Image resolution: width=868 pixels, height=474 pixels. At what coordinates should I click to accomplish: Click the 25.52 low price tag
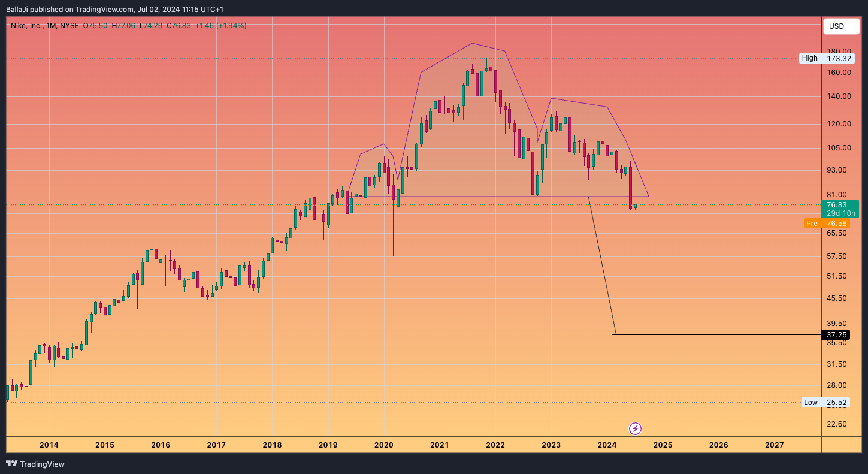coord(836,403)
